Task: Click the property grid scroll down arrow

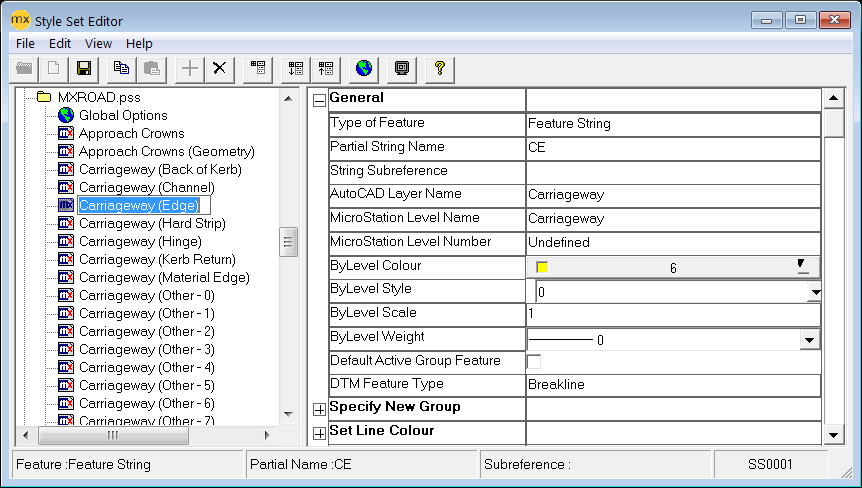Action: click(x=833, y=435)
